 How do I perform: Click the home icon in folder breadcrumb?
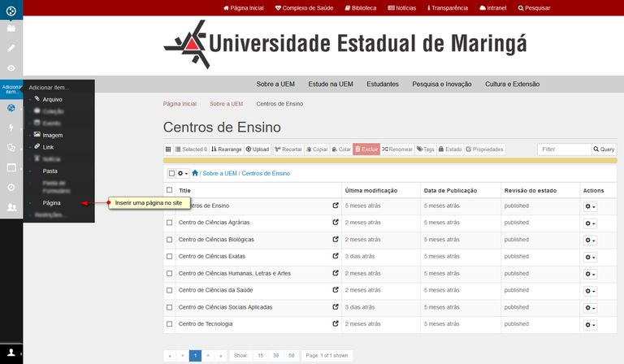pos(196,173)
